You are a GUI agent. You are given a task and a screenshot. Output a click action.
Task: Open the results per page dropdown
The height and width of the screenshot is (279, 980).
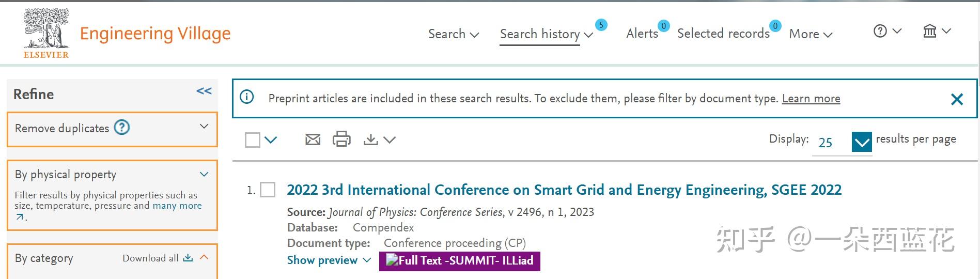[x=862, y=142]
